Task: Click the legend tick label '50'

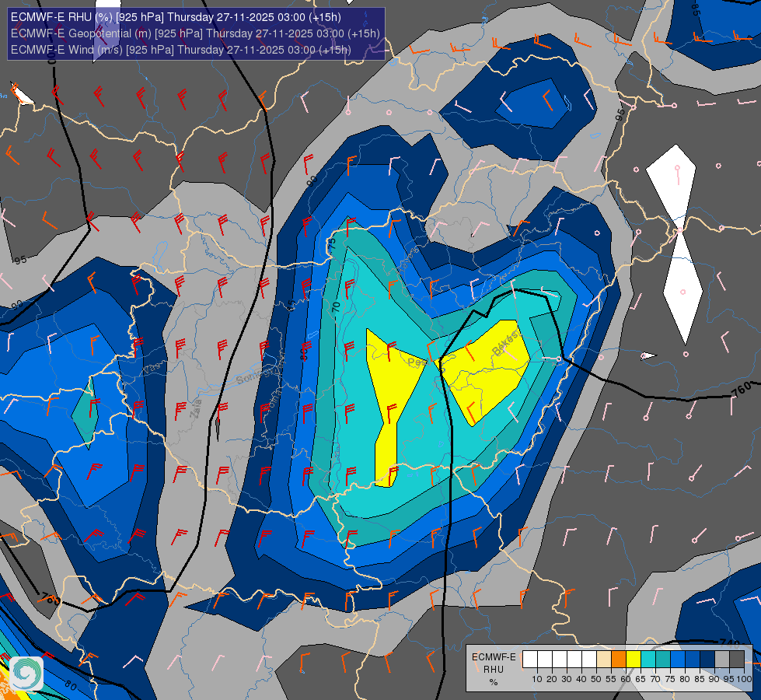Action: click(x=596, y=679)
